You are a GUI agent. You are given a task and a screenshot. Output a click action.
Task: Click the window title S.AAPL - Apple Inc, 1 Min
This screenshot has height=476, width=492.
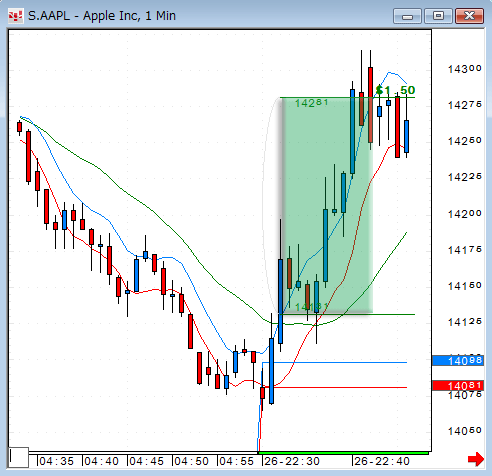tap(102, 16)
